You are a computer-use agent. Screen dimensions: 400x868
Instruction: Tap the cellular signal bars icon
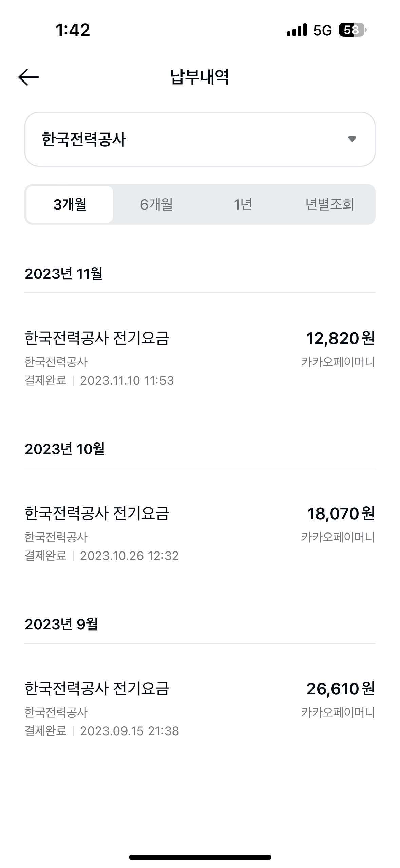[297, 30]
